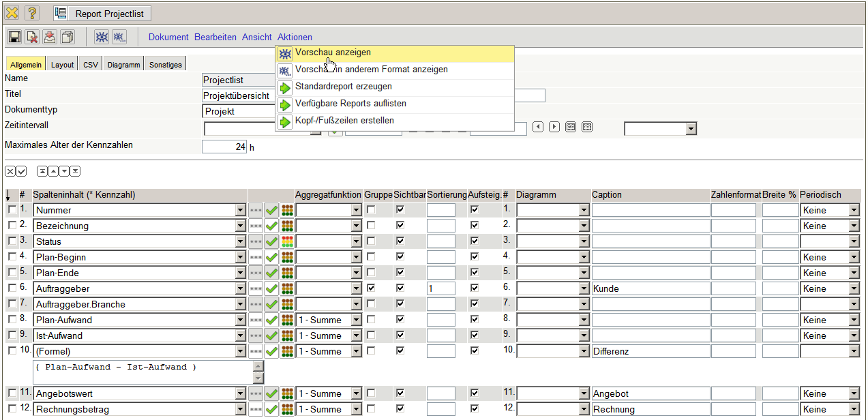
Task: Open Aggregatfunktion dropdown for Ist-Aufwand row
Action: (x=356, y=335)
